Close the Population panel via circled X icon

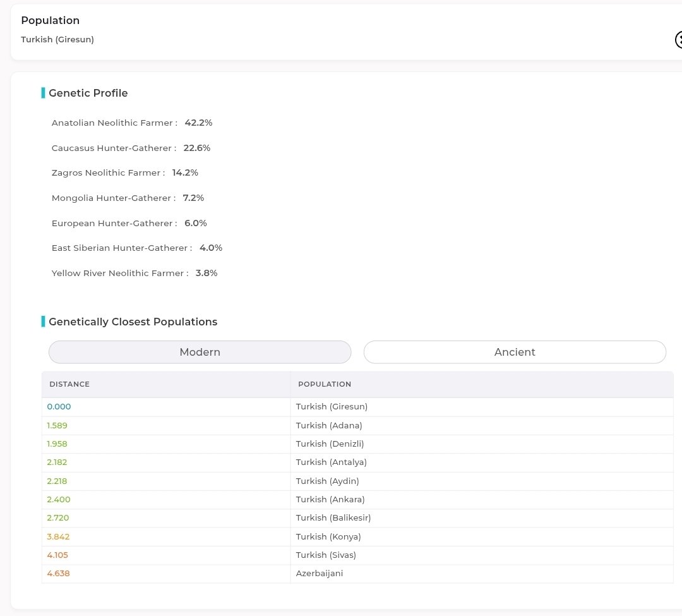(679, 40)
